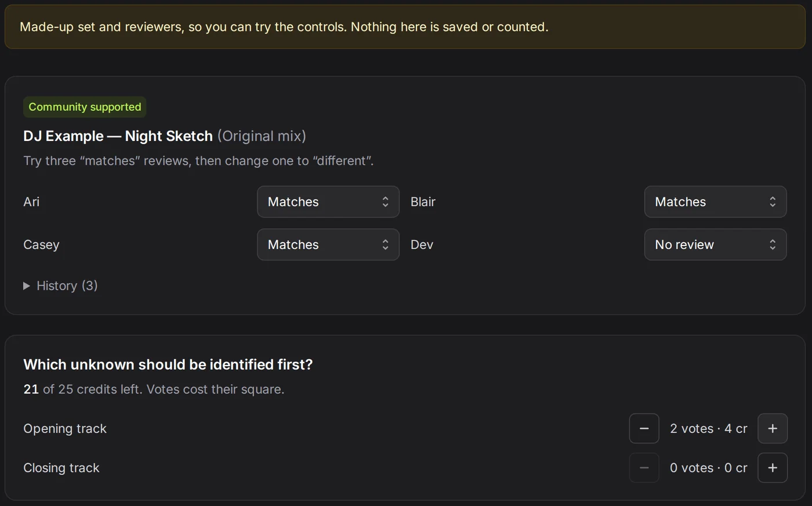
Task: Change Casey's review selection
Action: pos(328,245)
